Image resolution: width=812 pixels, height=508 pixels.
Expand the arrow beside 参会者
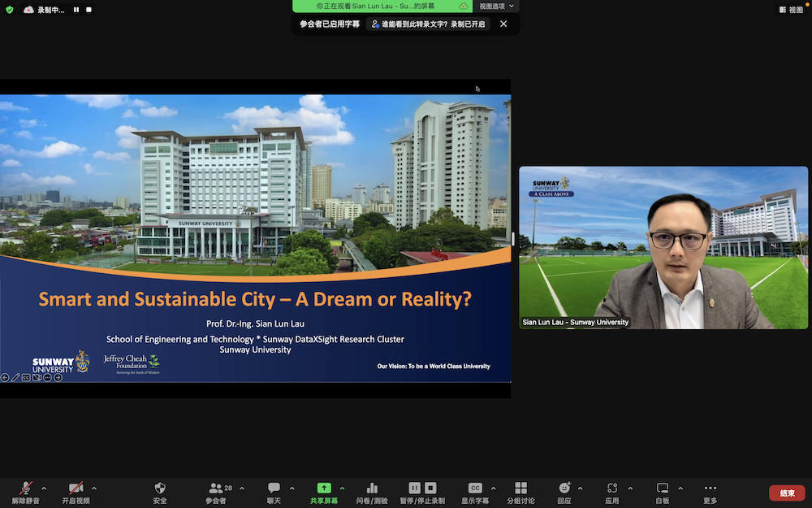coord(242,488)
